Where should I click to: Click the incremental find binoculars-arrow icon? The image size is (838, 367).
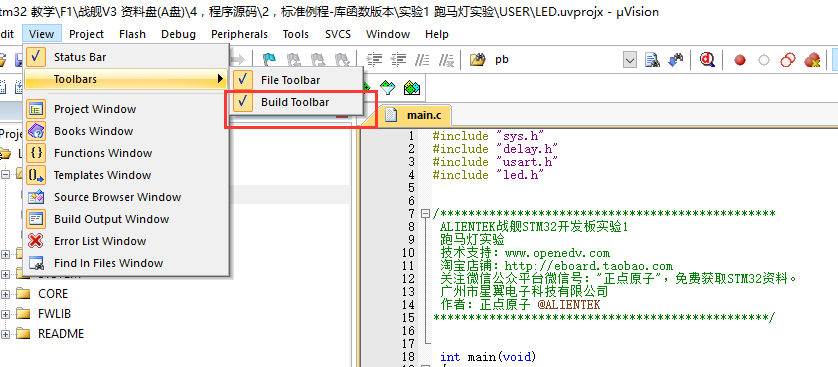pos(676,60)
